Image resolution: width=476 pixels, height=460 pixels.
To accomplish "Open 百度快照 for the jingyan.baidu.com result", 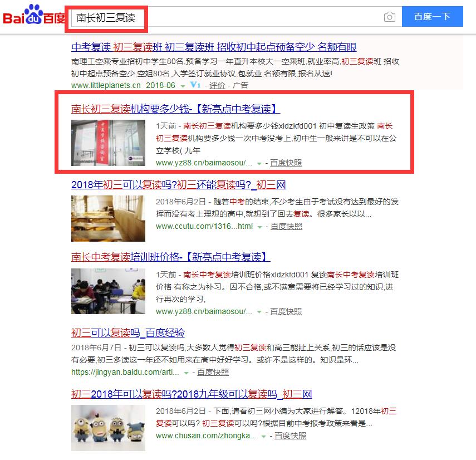I will 213,372.
